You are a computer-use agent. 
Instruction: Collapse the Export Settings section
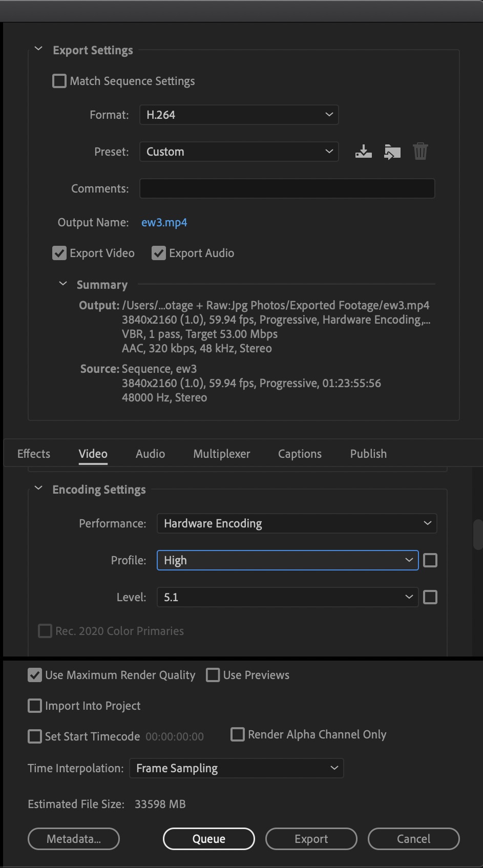[x=38, y=49]
